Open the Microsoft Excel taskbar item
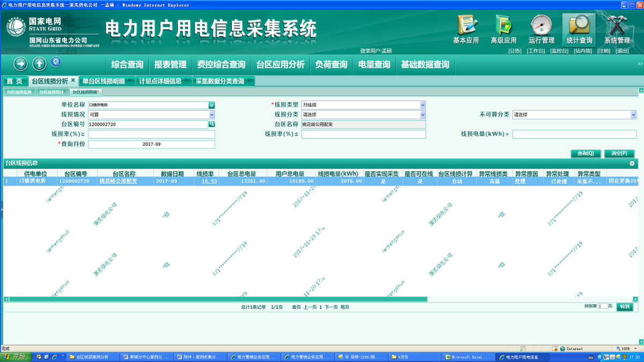This screenshot has width=644, height=362. click(469, 357)
